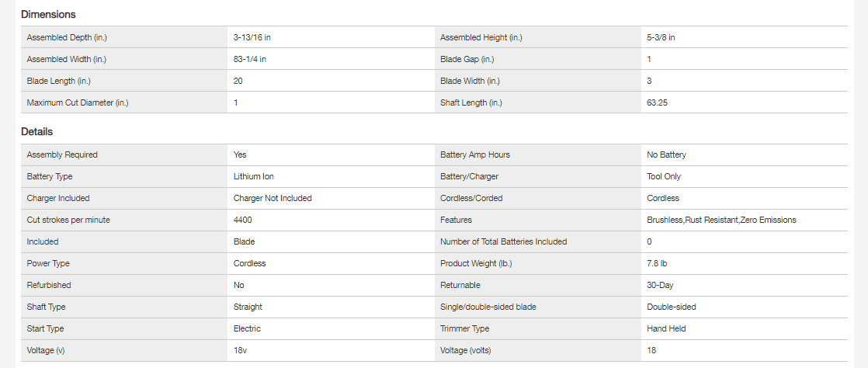The width and height of the screenshot is (868, 368).
Task: Click the Lithium Ion battery type value
Action: pyautogui.click(x=254, y=176)
